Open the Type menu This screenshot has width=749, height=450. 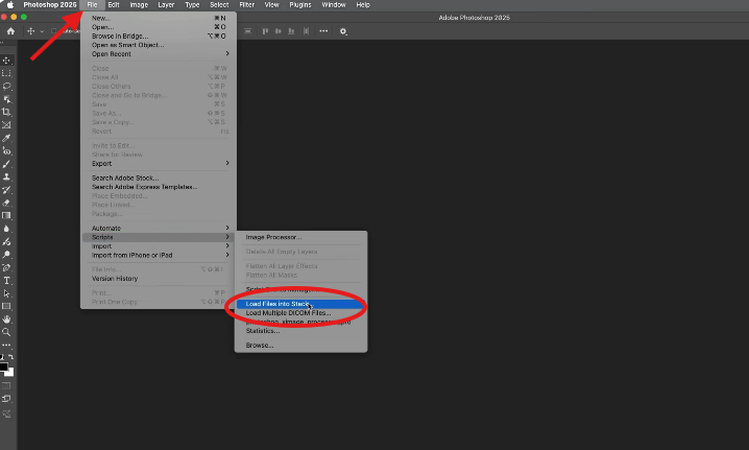click(x=192, y=5)
